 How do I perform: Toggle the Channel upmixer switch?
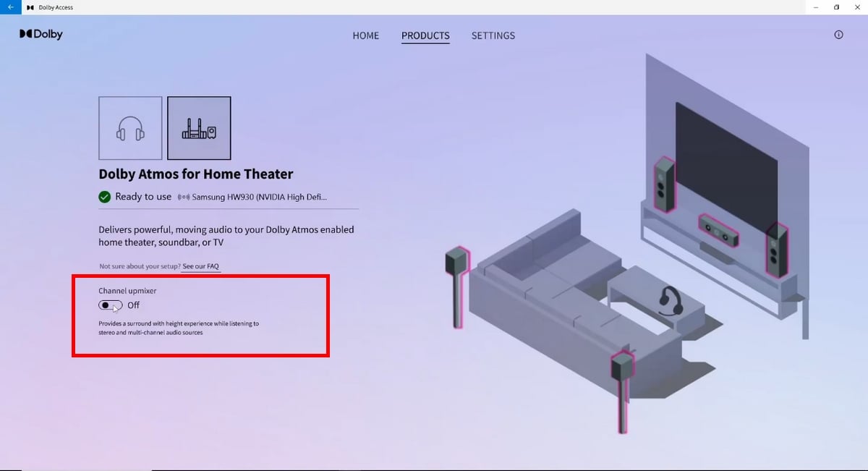click(111, 305)
